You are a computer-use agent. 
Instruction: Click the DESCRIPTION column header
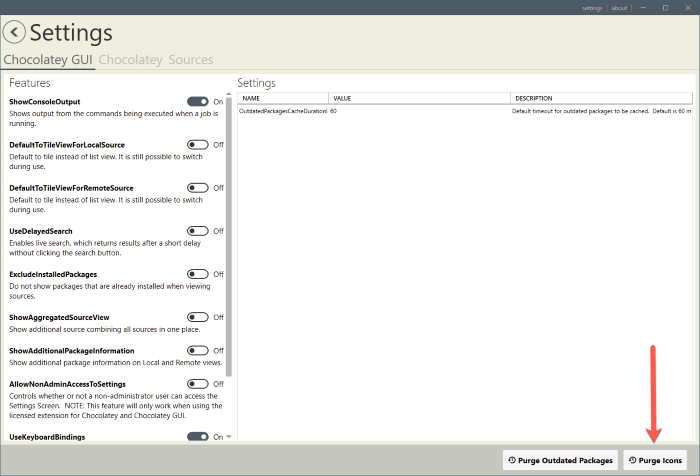click(x=601, y=98)
